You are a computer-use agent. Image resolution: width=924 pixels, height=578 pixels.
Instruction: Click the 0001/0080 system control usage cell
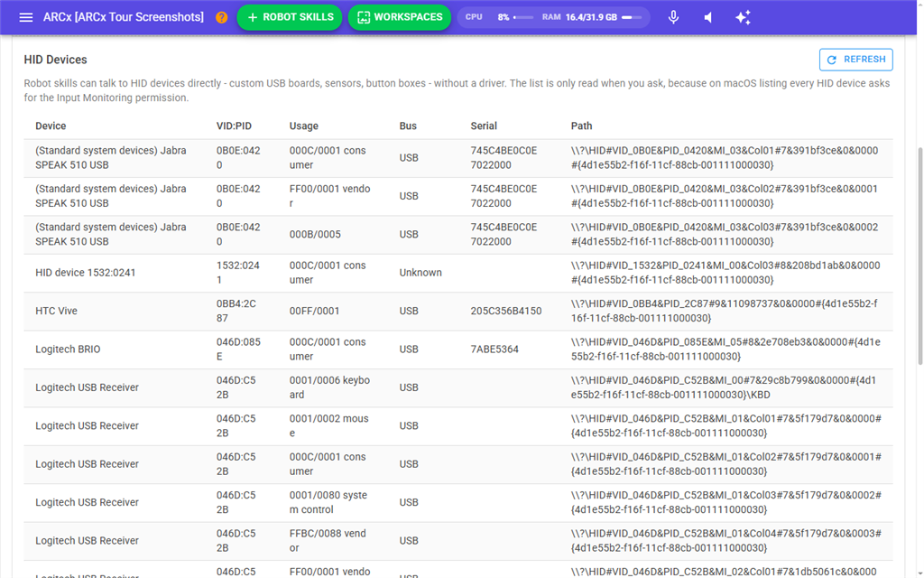pyautogui.click(x=328, y=502)
